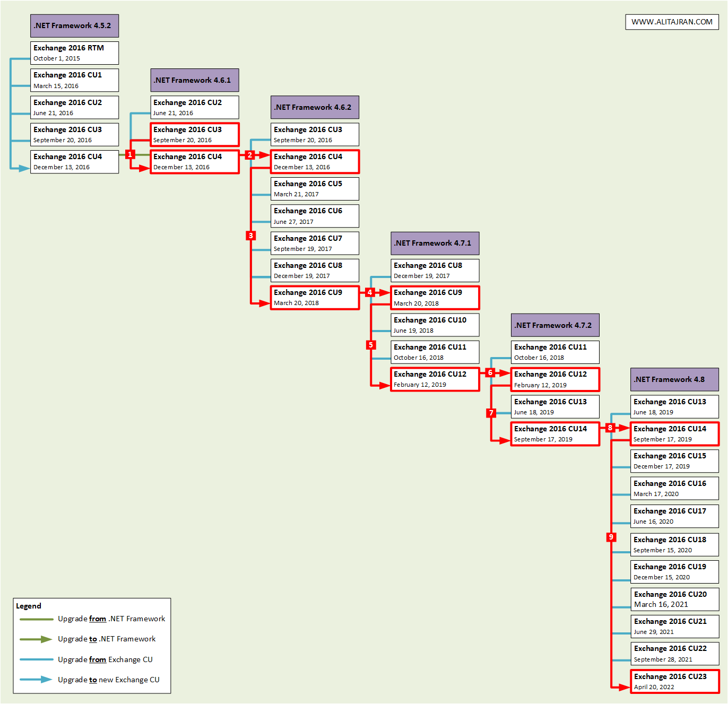Click the Exchange 2016 CU1 box
Viewport: 728px width, 704px height.
pyautogui.click(x=74, y=80)
